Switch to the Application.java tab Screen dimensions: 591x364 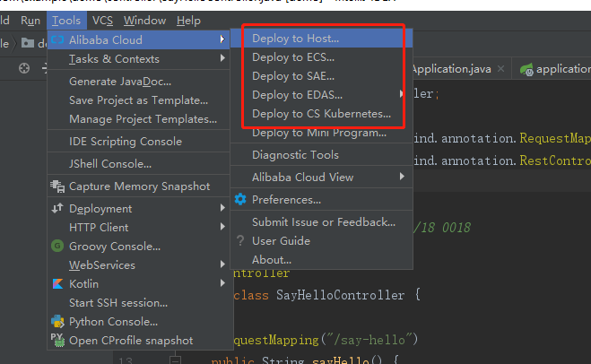(452, 69)
